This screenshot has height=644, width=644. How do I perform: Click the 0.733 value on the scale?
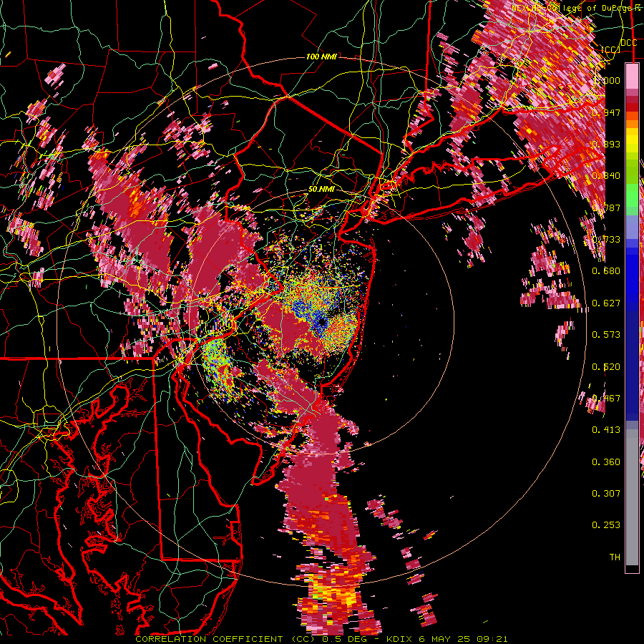pos(606,240)
